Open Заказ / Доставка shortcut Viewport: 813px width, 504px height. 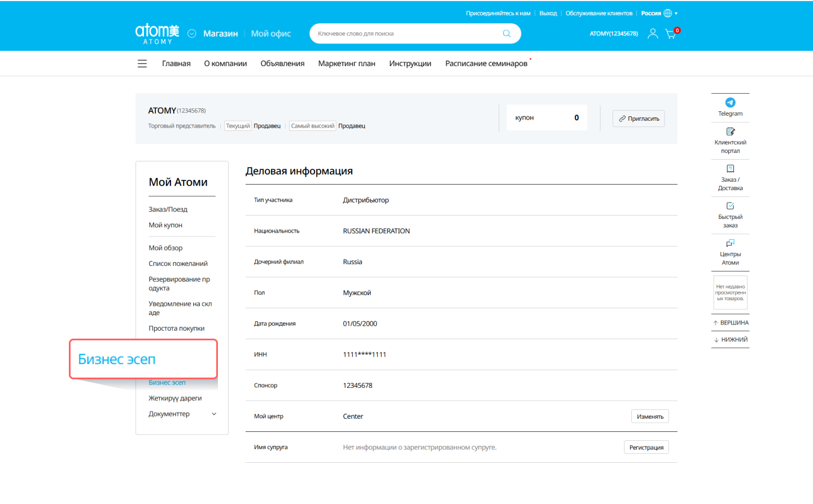pyautogui.click(x=730, y=178)
